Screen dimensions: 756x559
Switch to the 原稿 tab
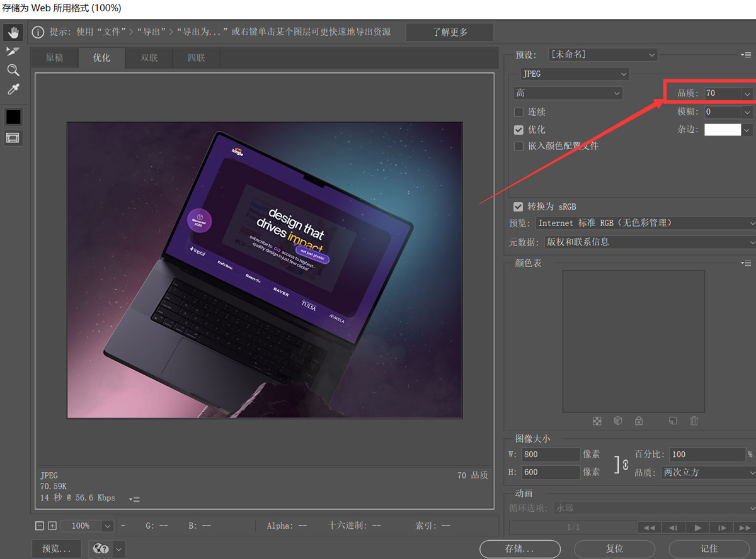pyautogui.click(x=54, y=58)
